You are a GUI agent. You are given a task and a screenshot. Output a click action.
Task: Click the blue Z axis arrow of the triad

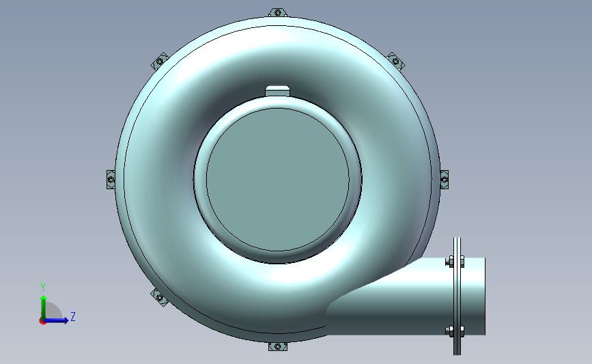click(x=57, y=320)
